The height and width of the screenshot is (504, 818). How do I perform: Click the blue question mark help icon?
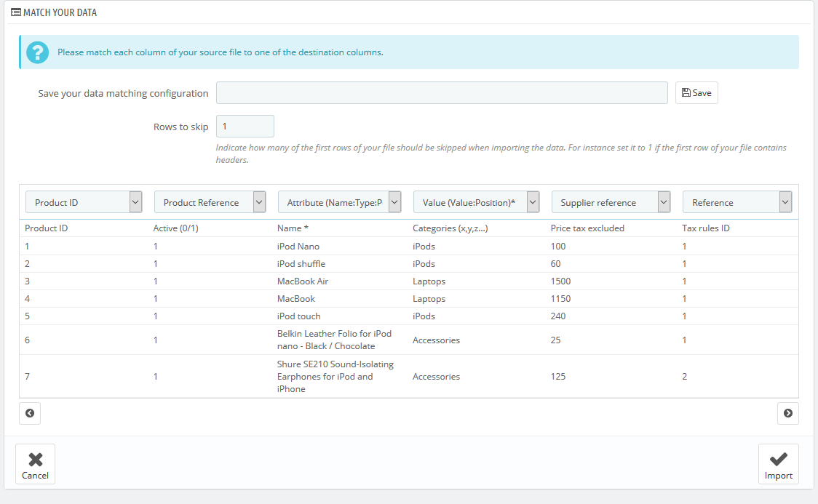(37, 52)
